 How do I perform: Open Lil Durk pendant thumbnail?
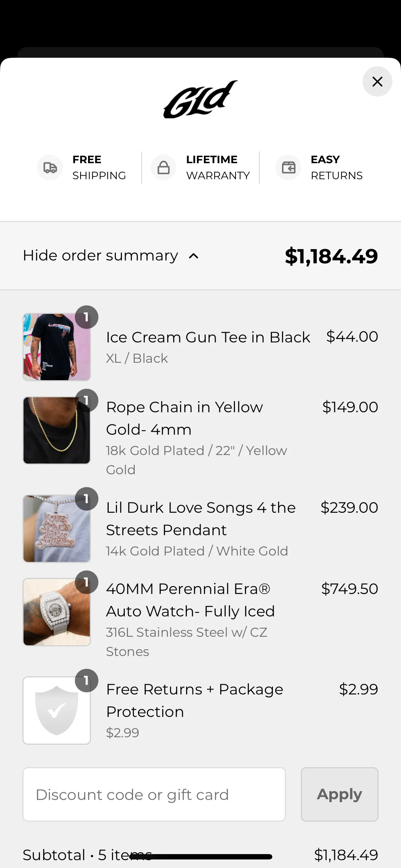[57, 528]
